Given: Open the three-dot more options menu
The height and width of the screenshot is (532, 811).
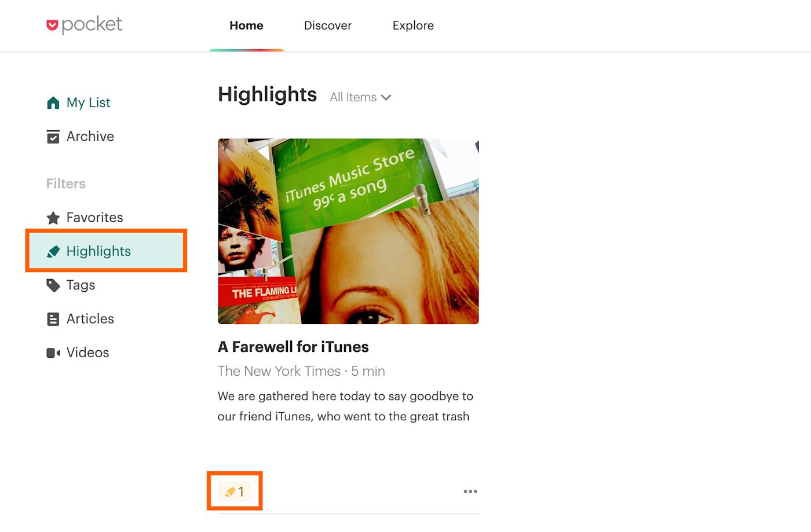Looking at the screenshot, I should [470, 491].
